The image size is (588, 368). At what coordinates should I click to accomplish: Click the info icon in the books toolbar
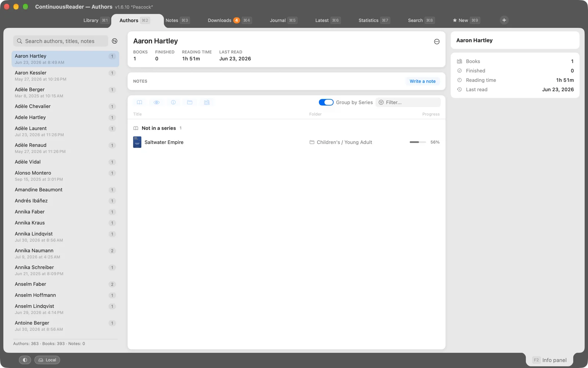coord(173,102)
